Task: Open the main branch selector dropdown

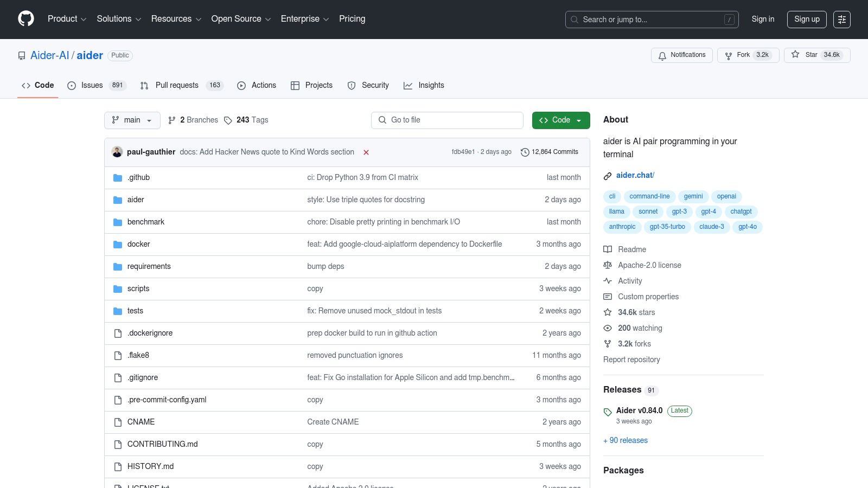Action: point(132,120)
